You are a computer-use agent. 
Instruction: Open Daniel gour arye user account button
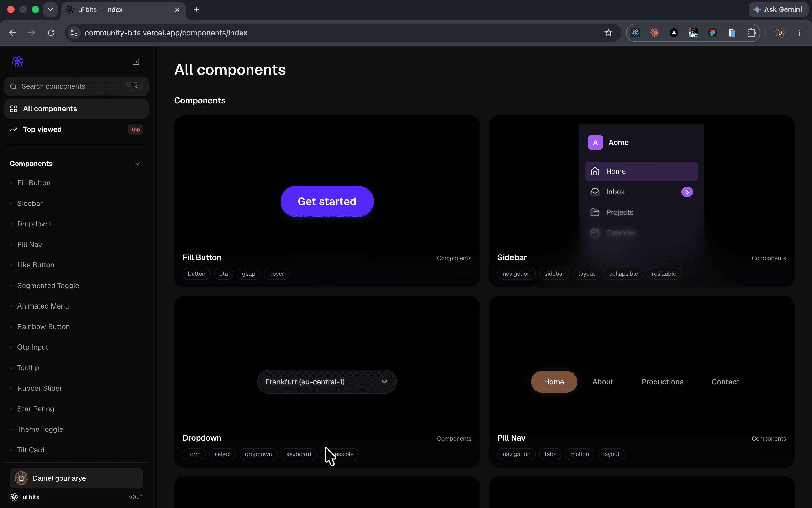pos(76,478)
